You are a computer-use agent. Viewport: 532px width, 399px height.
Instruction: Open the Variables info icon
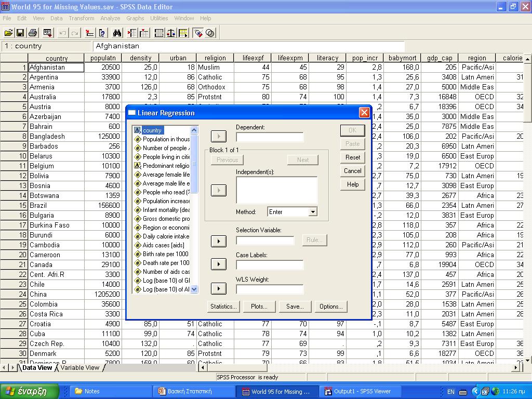point(102,33)
